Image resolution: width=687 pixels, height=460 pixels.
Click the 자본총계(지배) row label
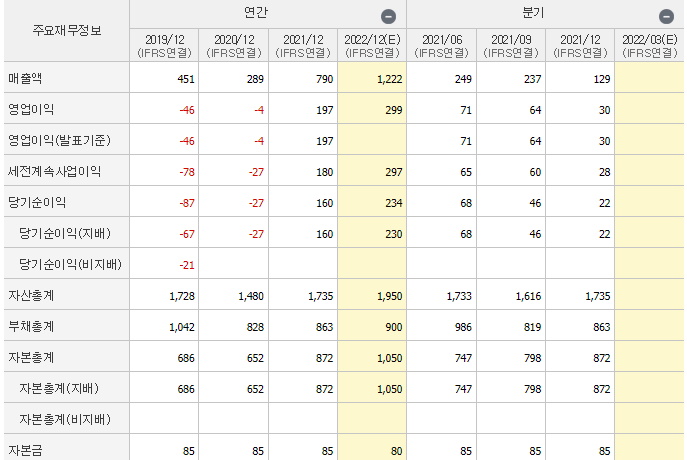(x=59, y=389)
